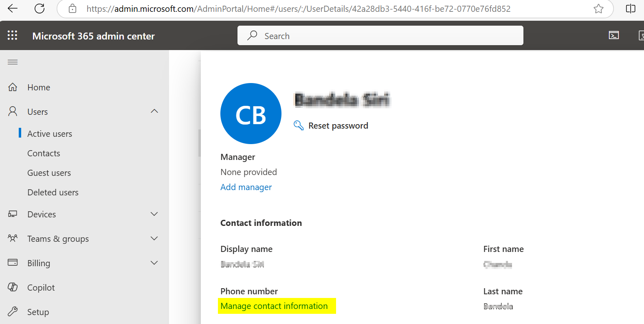Expand the Teams & groups chevron

154,239
